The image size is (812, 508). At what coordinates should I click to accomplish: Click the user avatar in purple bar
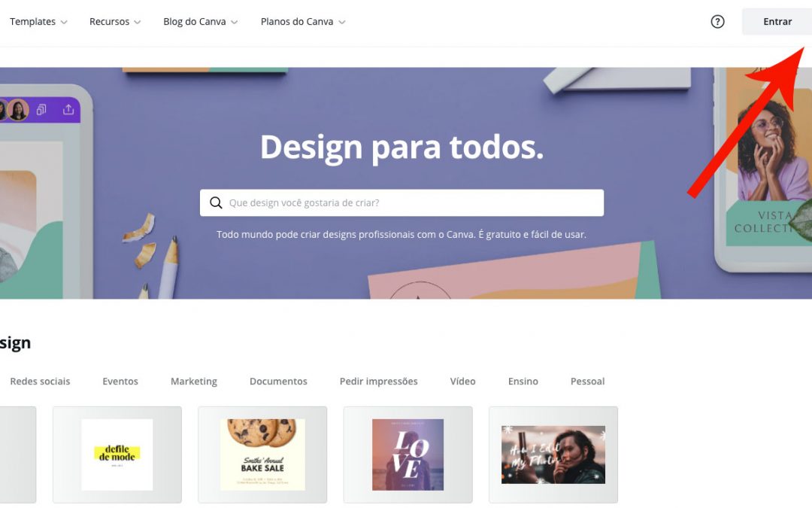(17, 110)
